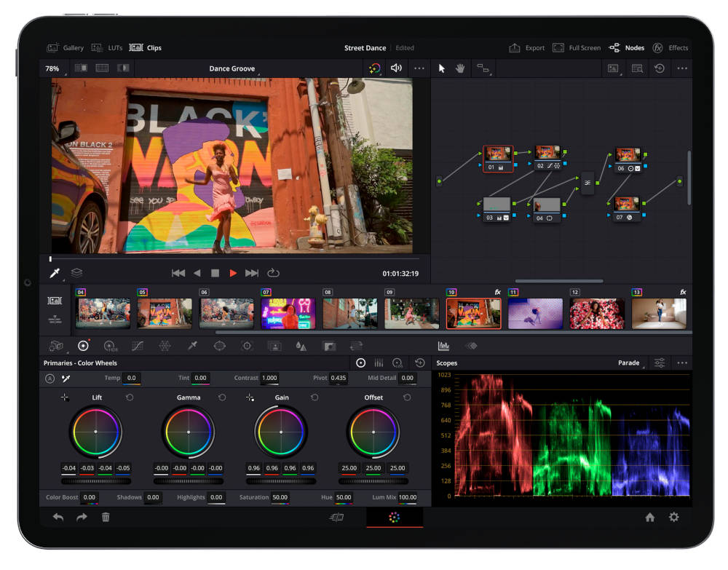Image resolution: width=728 pixels, height=570 pixels.
Task: Mute the viewer audio
Action: (x=395, y=68)
